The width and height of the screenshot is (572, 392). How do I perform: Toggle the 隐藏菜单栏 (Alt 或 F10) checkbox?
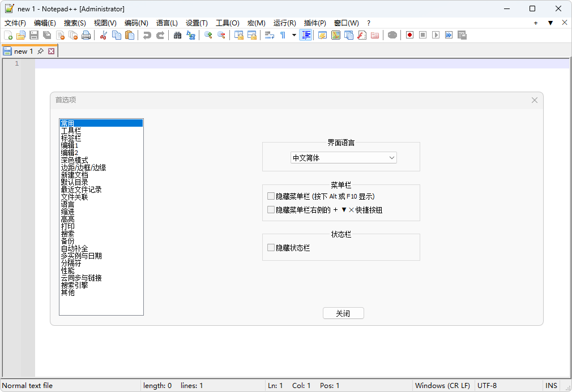pyautogui.click(x=271, y=196)
